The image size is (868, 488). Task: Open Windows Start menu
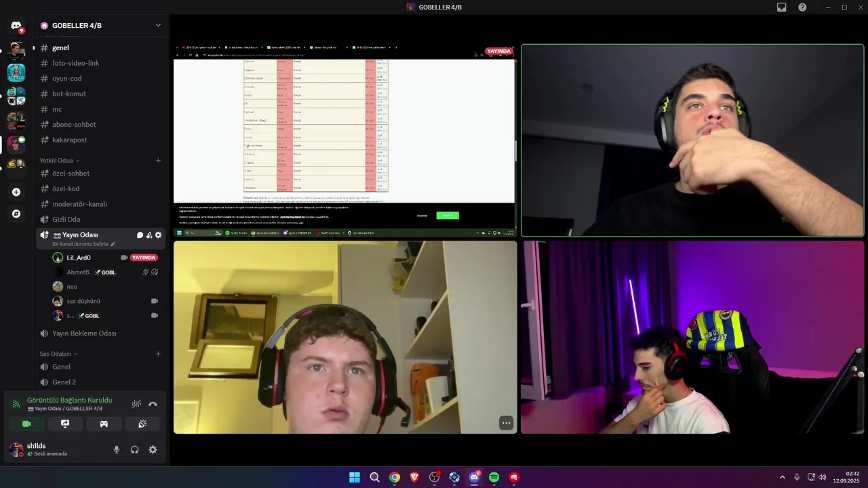coord(355,477)
